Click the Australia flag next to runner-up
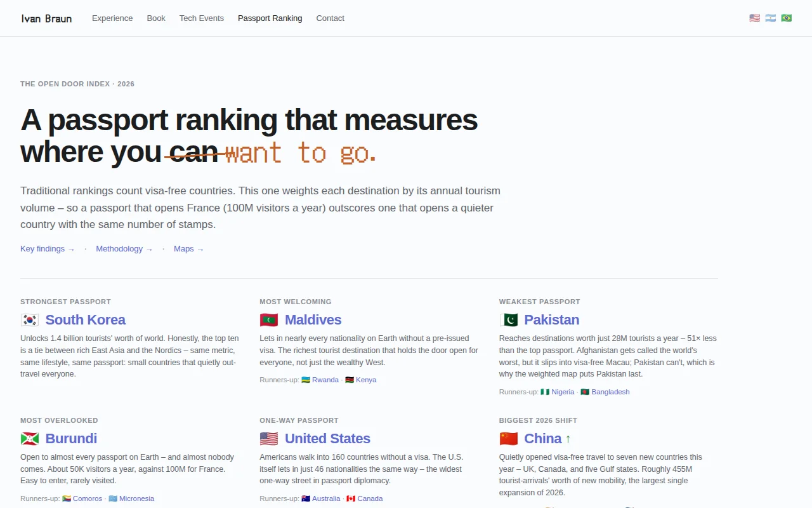 click(x=306, y=498)
